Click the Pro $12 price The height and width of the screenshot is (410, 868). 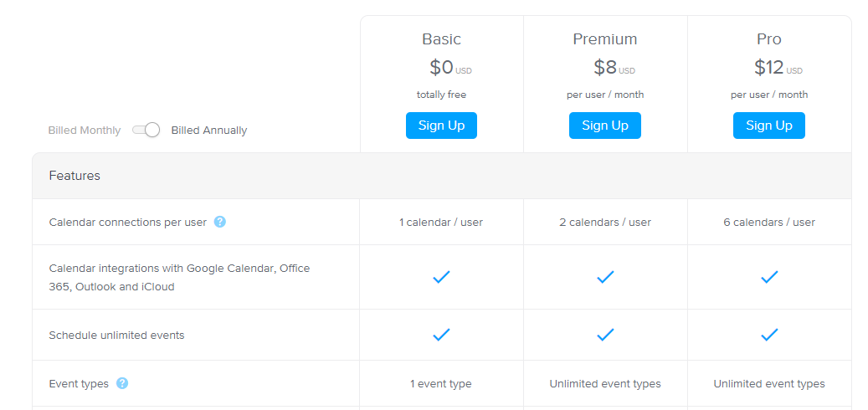pos(769,67)
